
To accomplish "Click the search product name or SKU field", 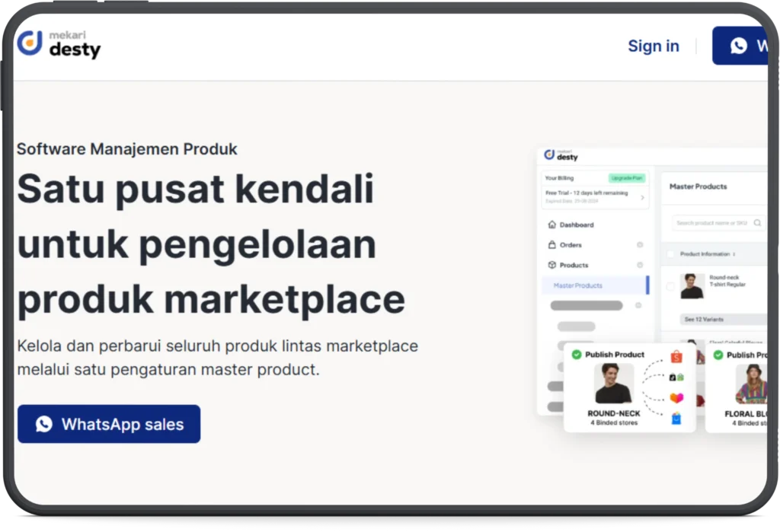I will coord(718,223).
